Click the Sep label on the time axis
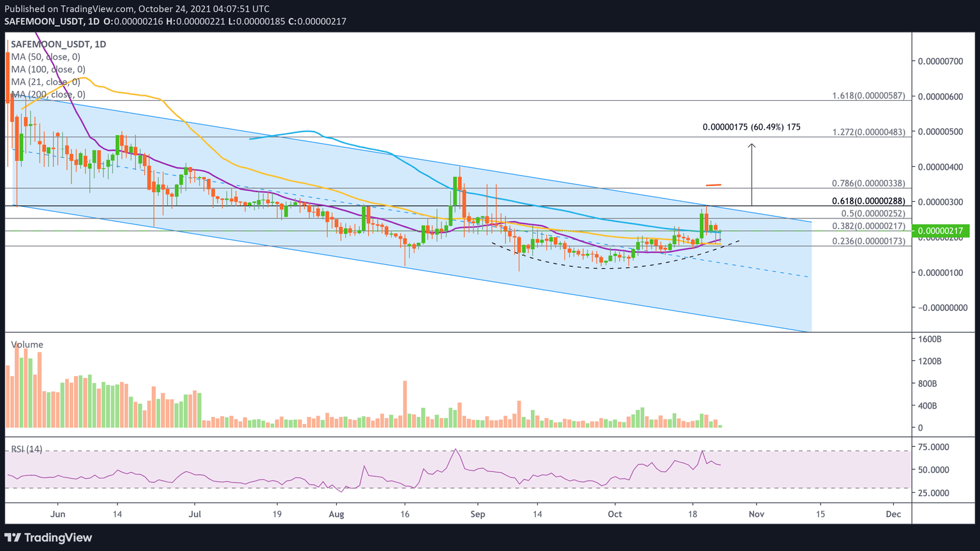 pos(478,514)
